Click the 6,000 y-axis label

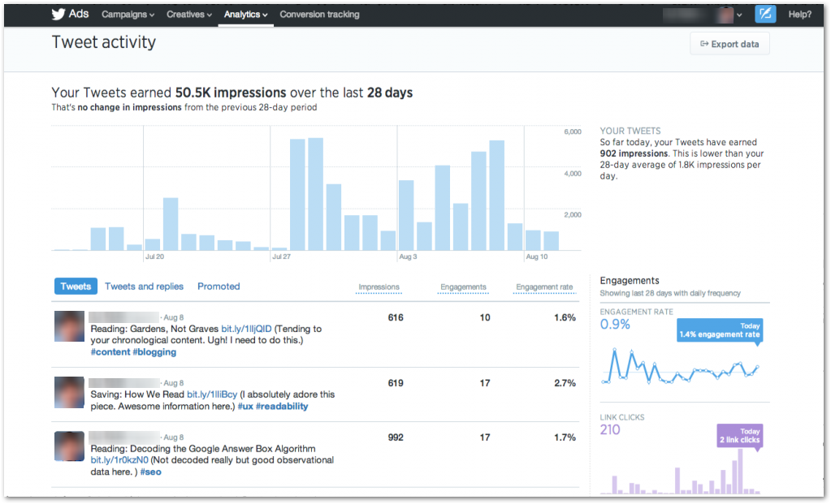[573, 131]
